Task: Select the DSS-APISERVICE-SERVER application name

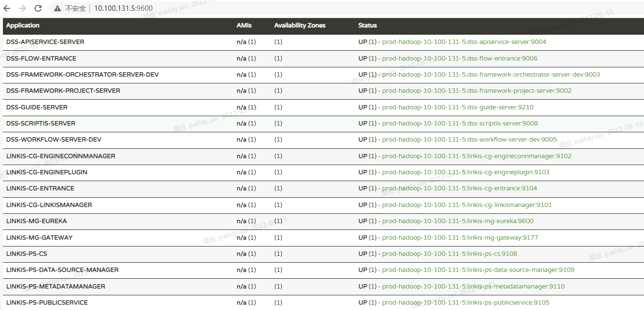Action: point(45,42)
